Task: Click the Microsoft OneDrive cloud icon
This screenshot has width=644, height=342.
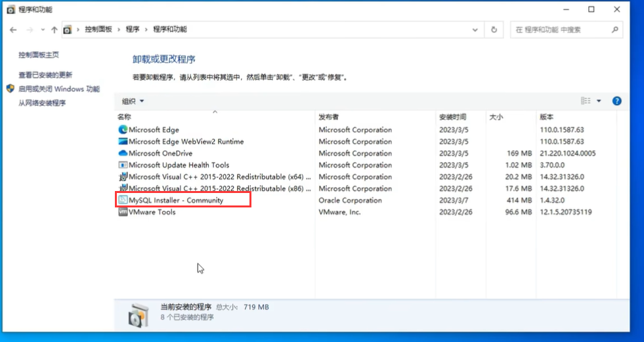Action: coord(123,153)
